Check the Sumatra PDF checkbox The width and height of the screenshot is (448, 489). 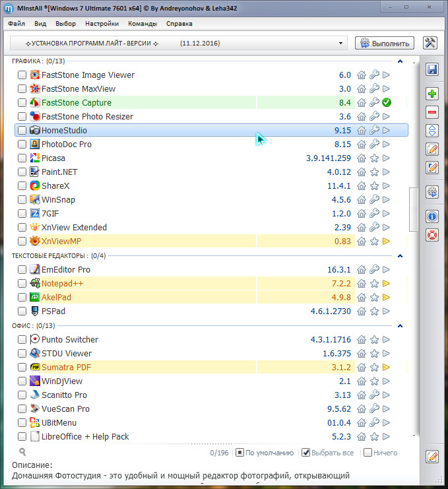click(22, 367)
